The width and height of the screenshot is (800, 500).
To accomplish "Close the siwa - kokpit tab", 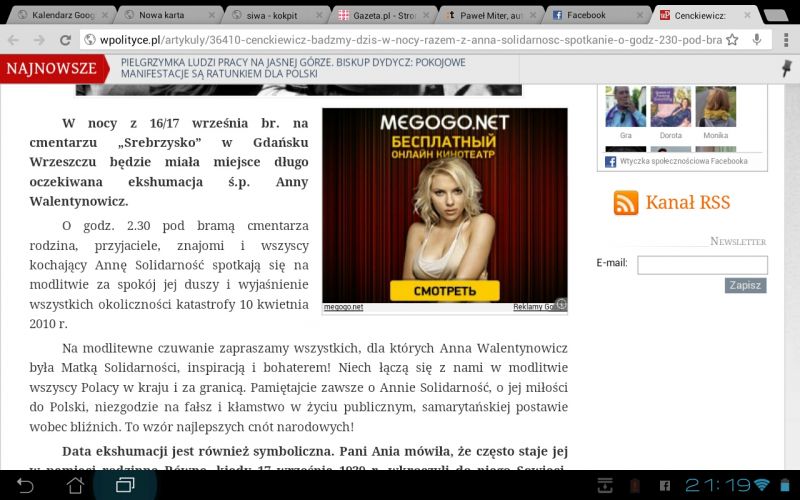I will 319,15.
